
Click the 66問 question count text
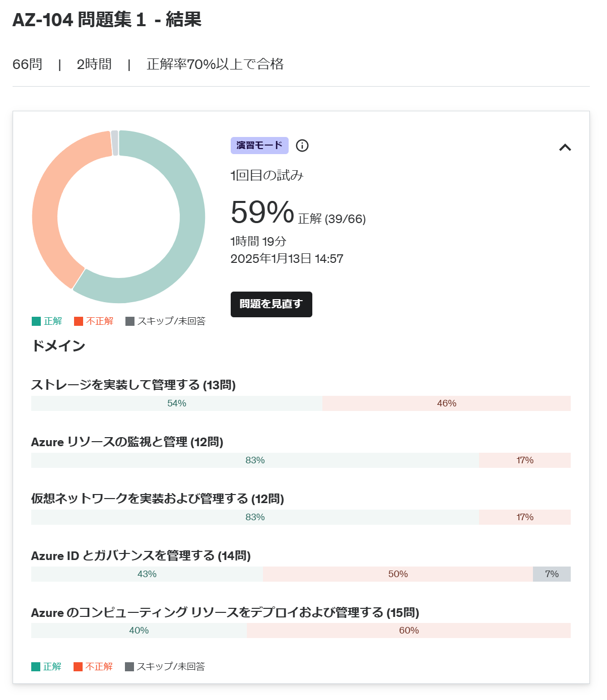(x=28, y=64)
